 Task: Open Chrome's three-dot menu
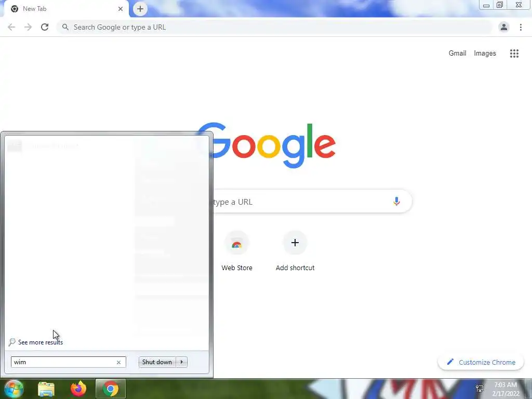point(521,27)
